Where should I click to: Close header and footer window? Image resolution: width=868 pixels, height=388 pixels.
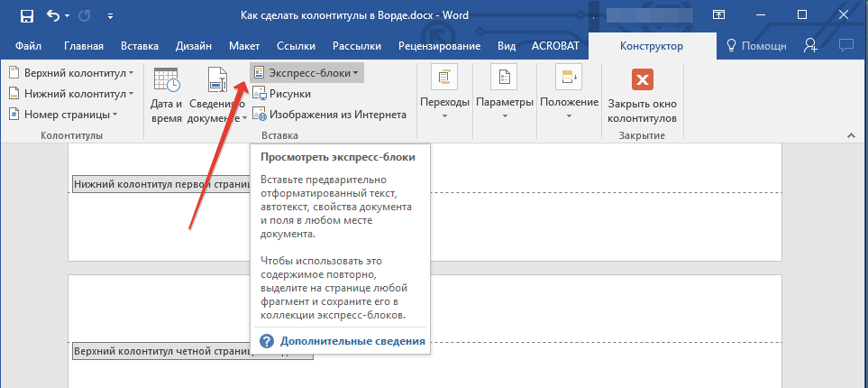[642, 97]
